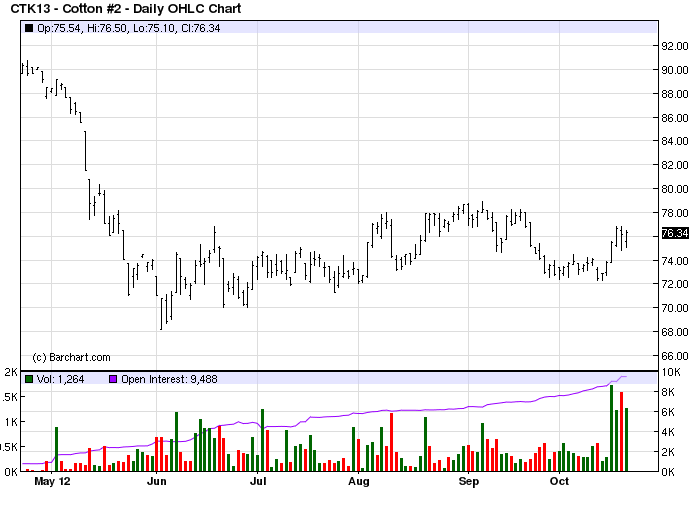Click the 'Lo:75.10' low value
Image resolution: width=700 pixels, height=512 pixels.
[x=154, y=29]
